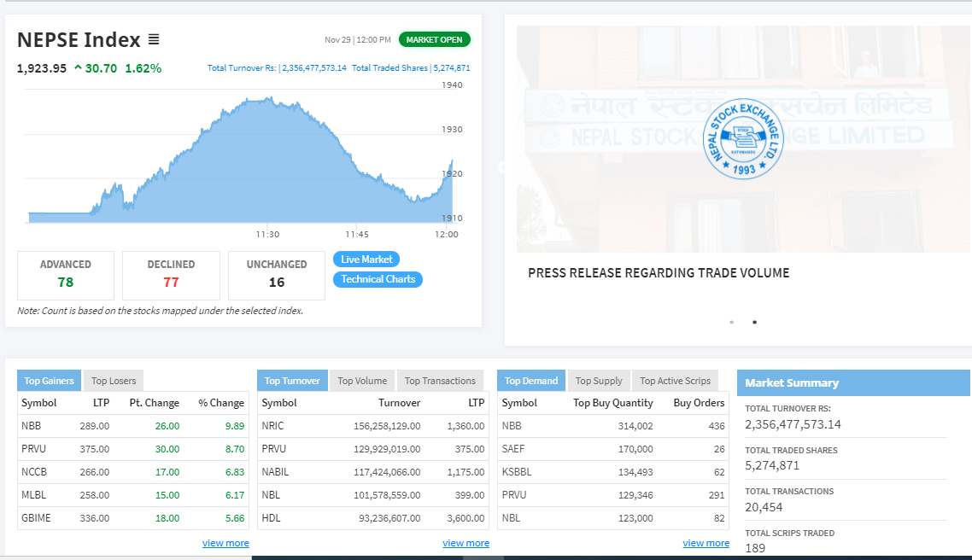Select the second carousel dot indicator
The image size is (972, 560).
click(754, 322)
